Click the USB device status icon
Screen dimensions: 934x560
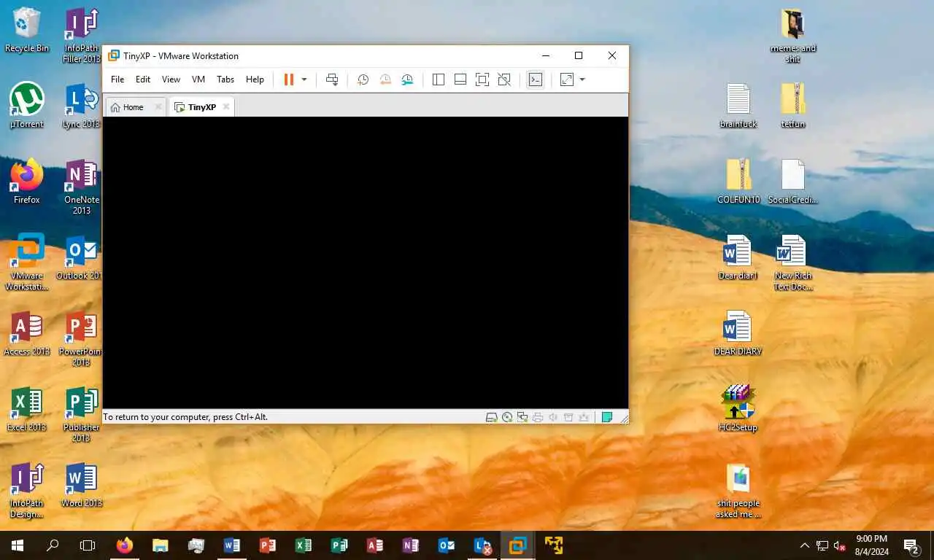coord(568,417)
